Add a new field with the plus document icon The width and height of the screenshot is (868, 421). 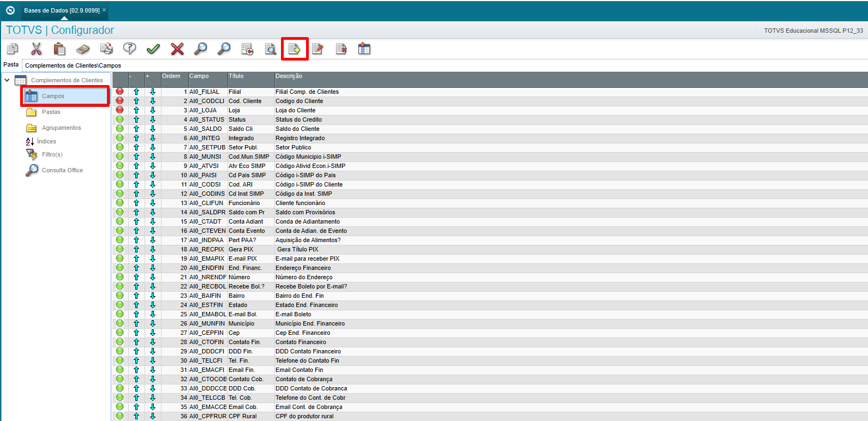pyautogui.click(x=295, y=49)
